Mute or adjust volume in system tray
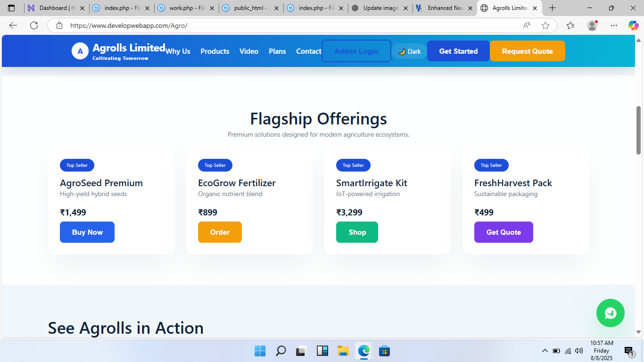 coord(578,351)
